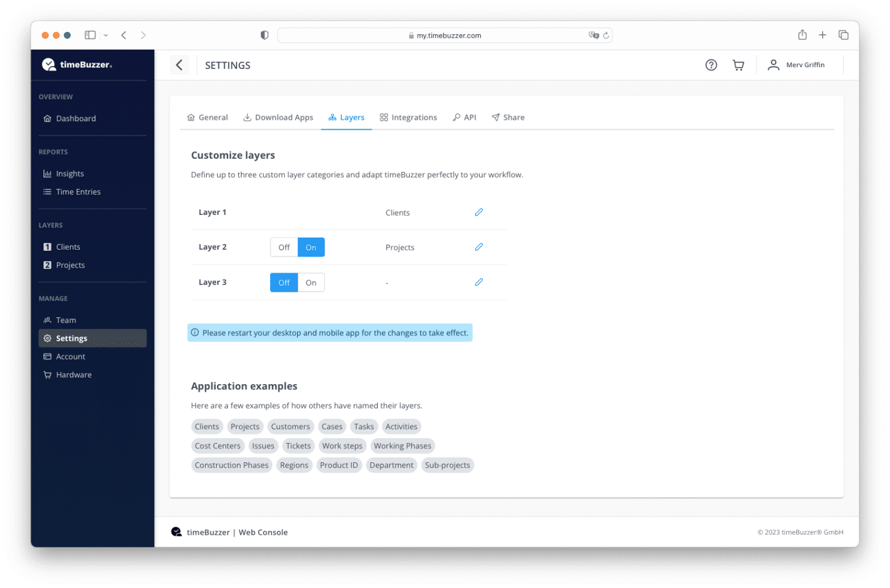Click the timeBuzzer logo in the sidebar
The image size is (890, 588).
[77, 64]
